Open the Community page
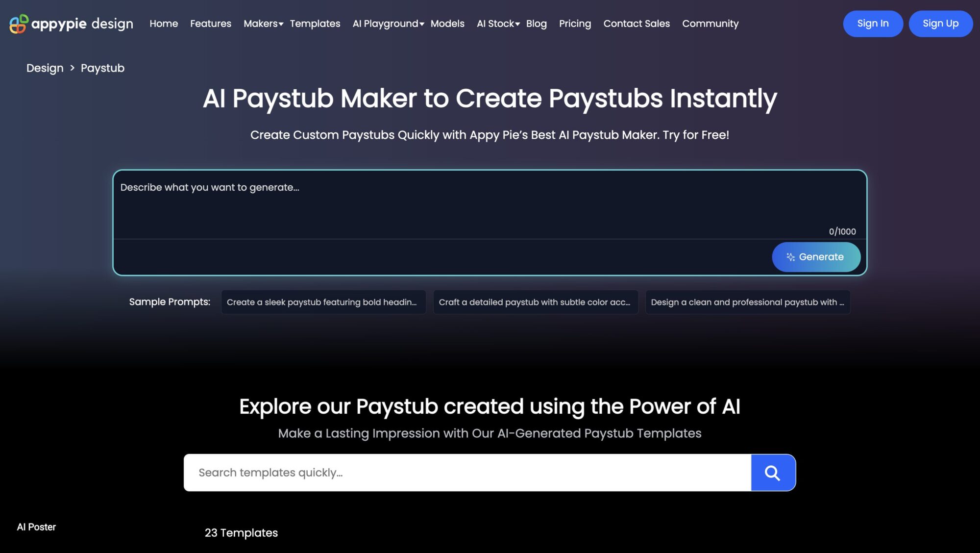This screenshot has width=980, height=553. (x=710, y=24)
